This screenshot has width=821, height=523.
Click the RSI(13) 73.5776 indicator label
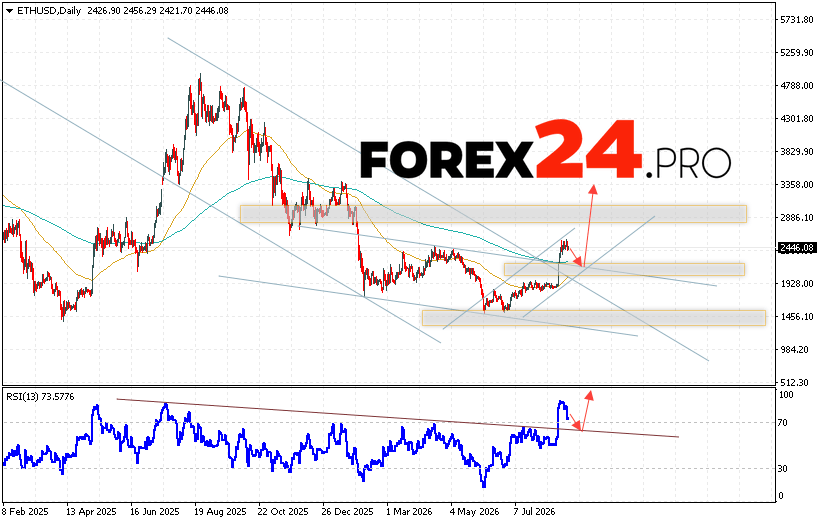(x=40, y=397)
